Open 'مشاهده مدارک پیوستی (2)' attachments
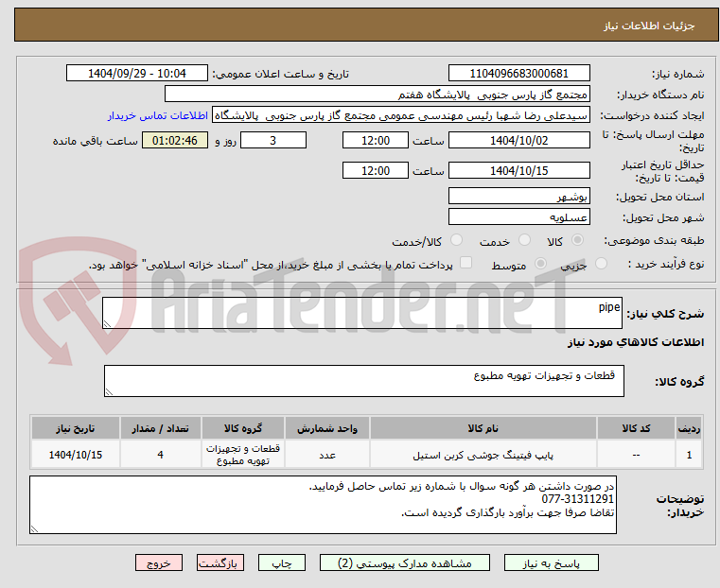The image size is (720, 588). pyautogui.click(x=405, y=562)
